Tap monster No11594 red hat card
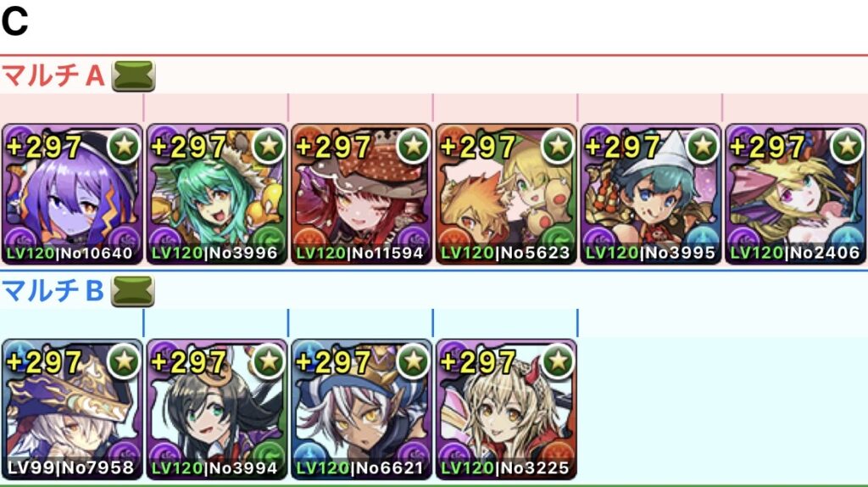 pos(361,194)
